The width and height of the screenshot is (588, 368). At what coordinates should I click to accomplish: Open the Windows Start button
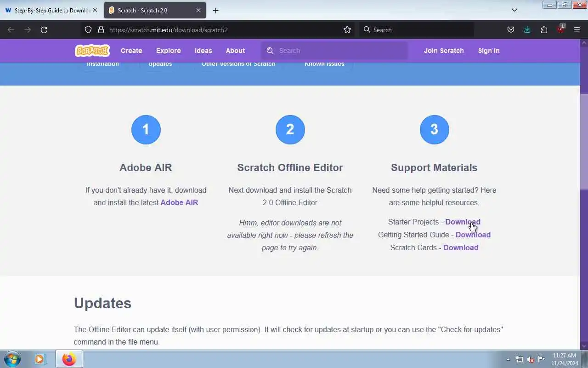tap(12, 359)
